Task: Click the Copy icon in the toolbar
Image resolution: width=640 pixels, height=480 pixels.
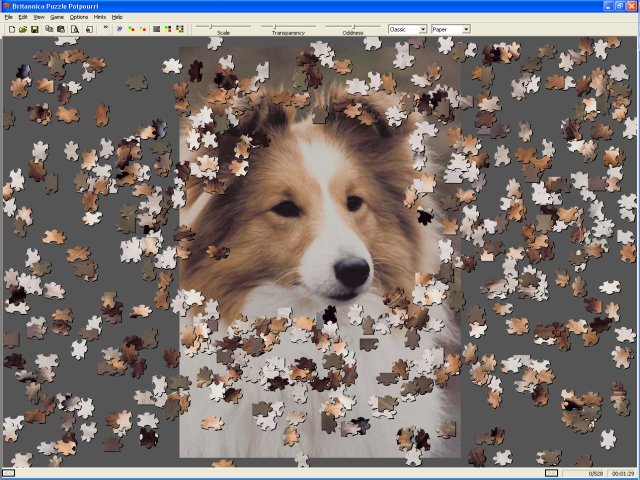Action: point(49,29)
